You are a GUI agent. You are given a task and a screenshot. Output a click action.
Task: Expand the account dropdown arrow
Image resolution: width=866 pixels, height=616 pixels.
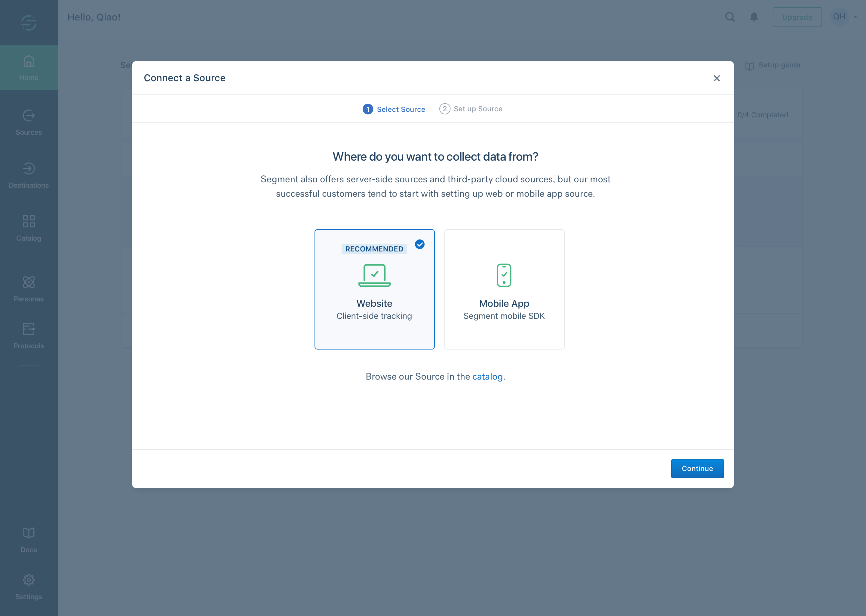tap(855, 17)
